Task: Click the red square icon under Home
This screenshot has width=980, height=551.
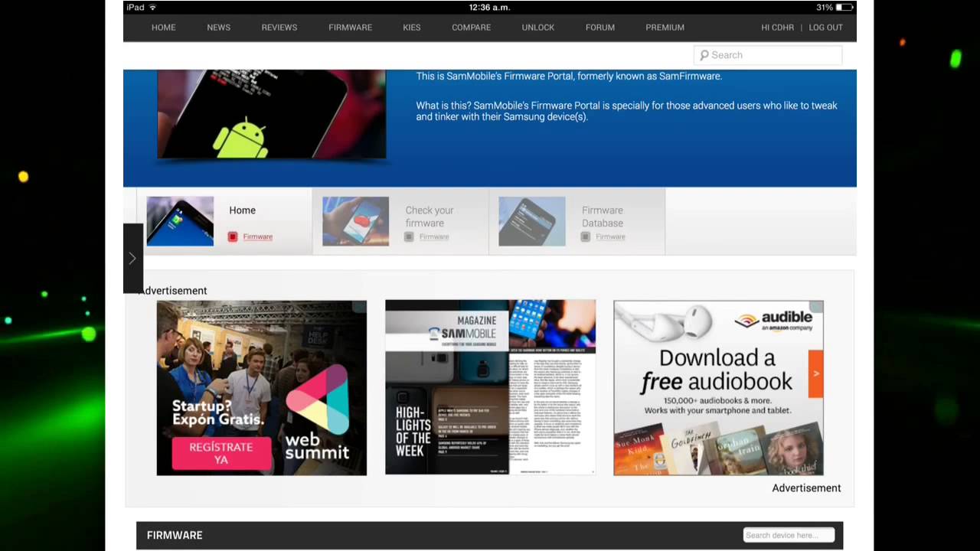Action: (x=233, y=237)
